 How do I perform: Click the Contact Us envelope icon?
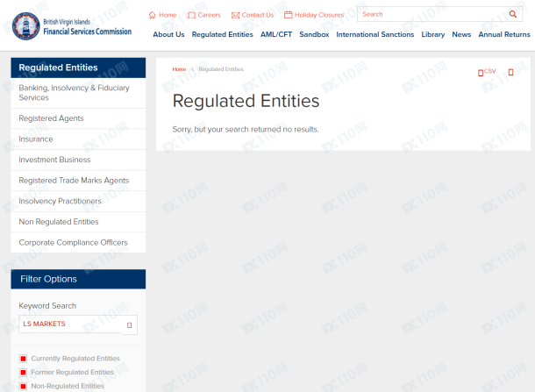235,15
